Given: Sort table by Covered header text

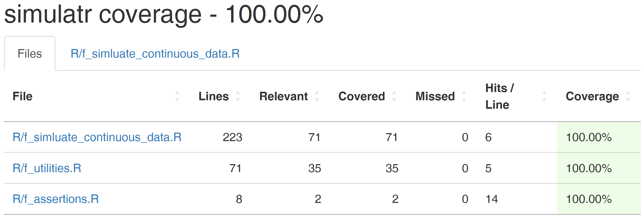Looking at the screenshot, I should [361, 96].
